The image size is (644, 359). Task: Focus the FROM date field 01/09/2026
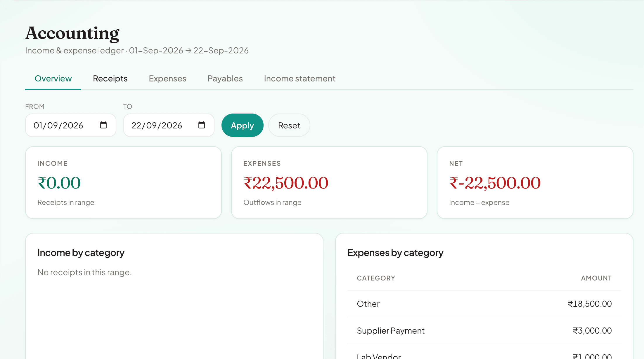click(x=71, y=125)
